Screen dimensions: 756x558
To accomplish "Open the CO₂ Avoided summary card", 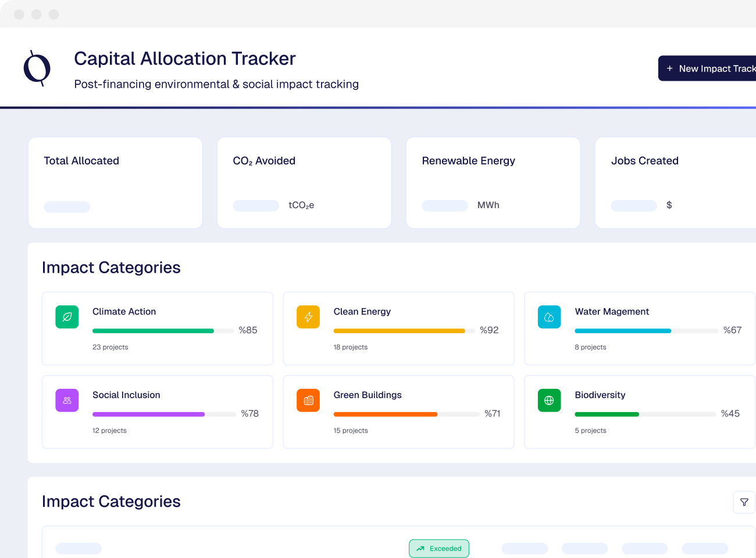I will [x=304, y=183].
